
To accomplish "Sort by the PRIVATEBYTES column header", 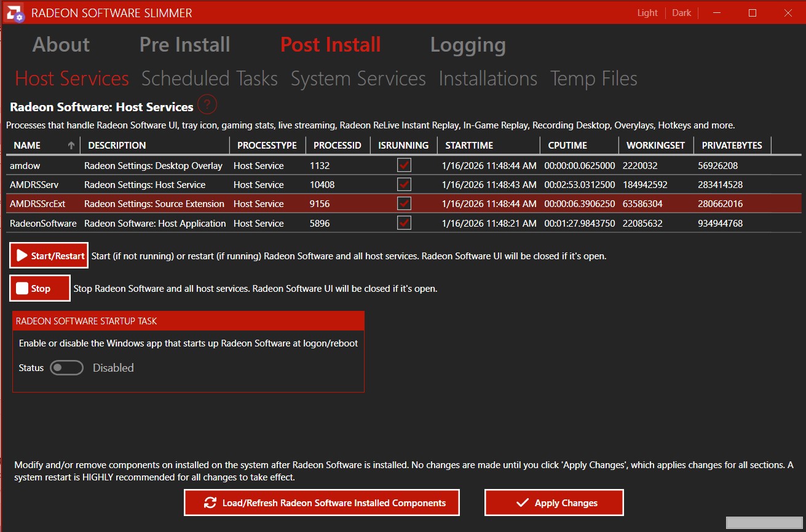I will coord(732,146).
